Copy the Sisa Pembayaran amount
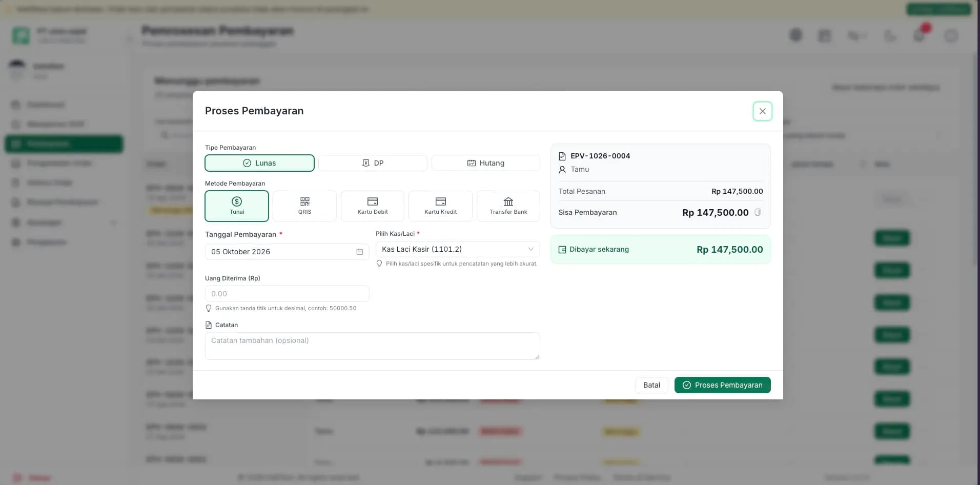 click(758, 212)
